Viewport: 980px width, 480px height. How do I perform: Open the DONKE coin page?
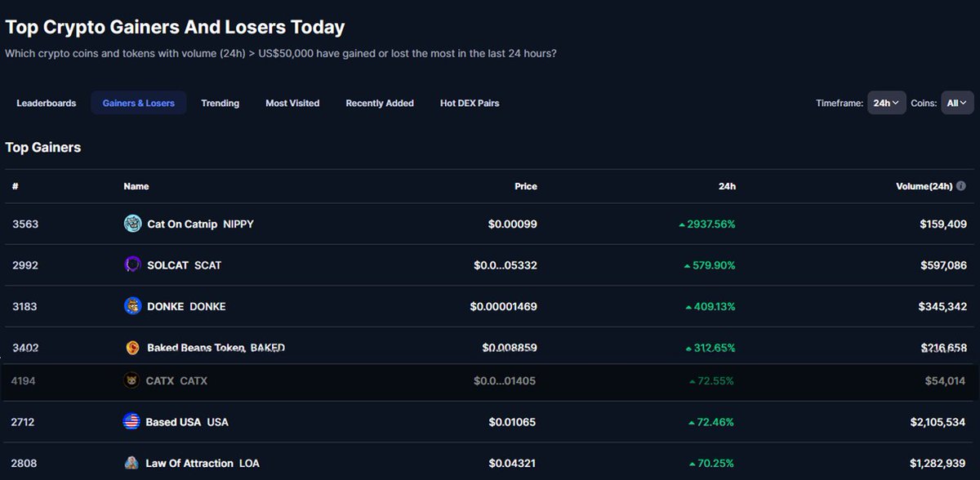186,306
